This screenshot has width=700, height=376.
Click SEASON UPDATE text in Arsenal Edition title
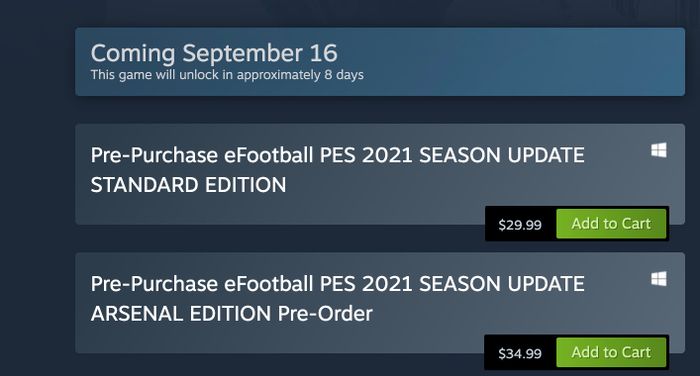click(x=502, y=284)
